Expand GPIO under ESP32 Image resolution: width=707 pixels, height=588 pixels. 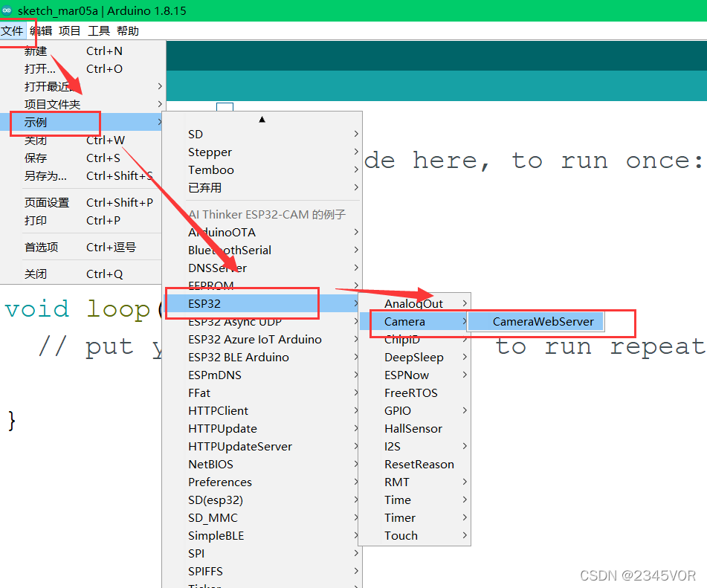(x=414, y=410)
